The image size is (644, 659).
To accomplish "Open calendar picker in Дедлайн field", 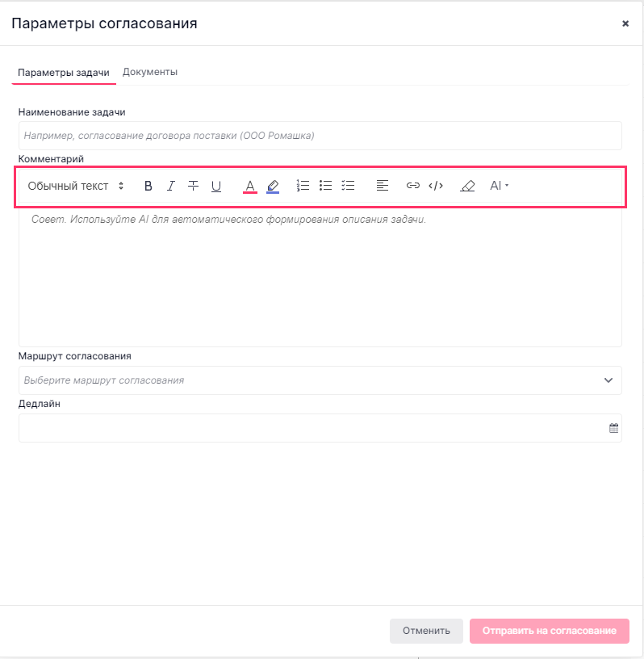I will tap(613, 428).
